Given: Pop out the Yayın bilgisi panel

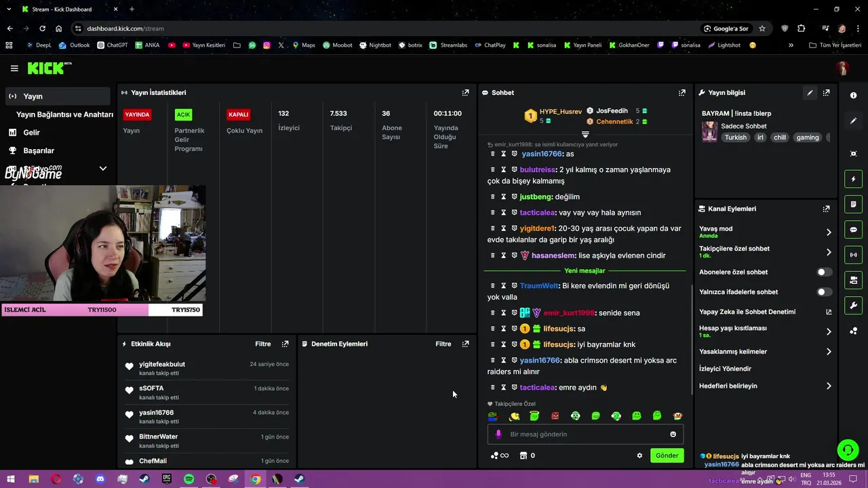Looking at the screenshot, I should (826, 93).
